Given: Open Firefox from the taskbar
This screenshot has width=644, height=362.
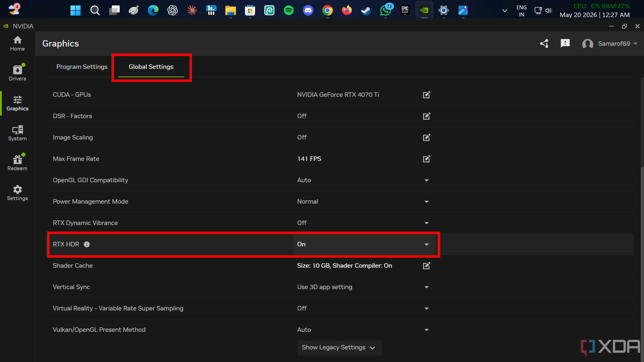Looking at the screenshot, I should (347, 10).
